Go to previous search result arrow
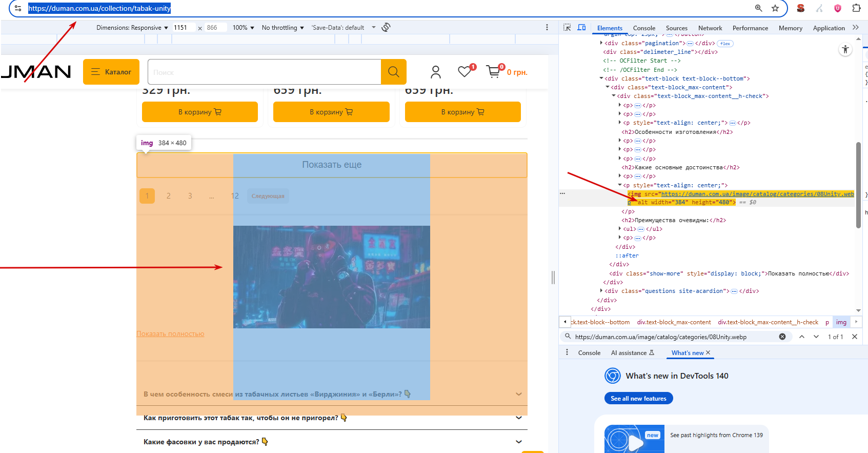This screenshot has height=453, width=868. coord(802,337)
